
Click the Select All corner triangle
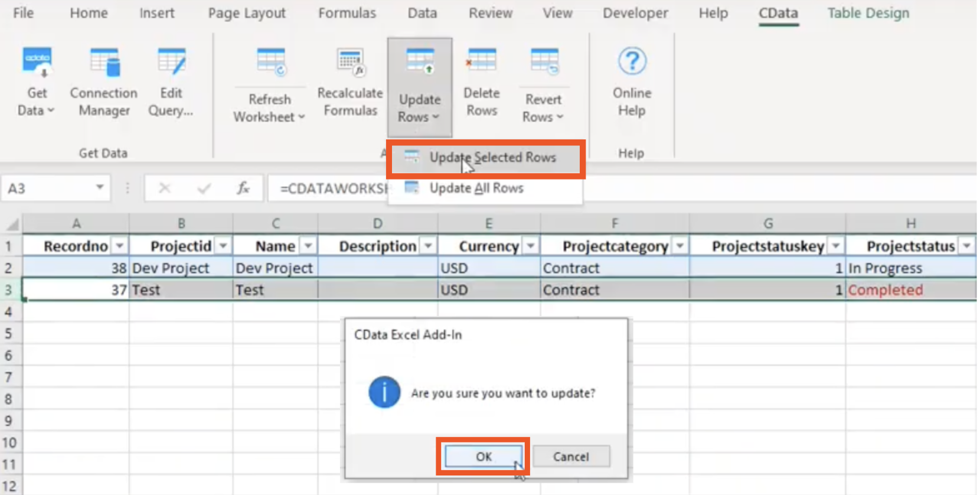[12, 224]
